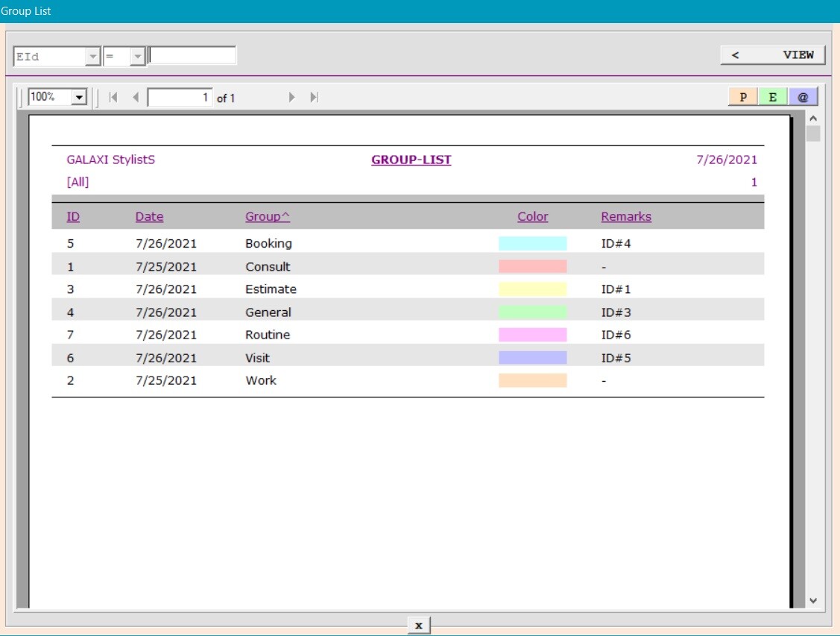Click scrollbar up arrow
Viewport: 840px width, 636px height.
point(812,119)
